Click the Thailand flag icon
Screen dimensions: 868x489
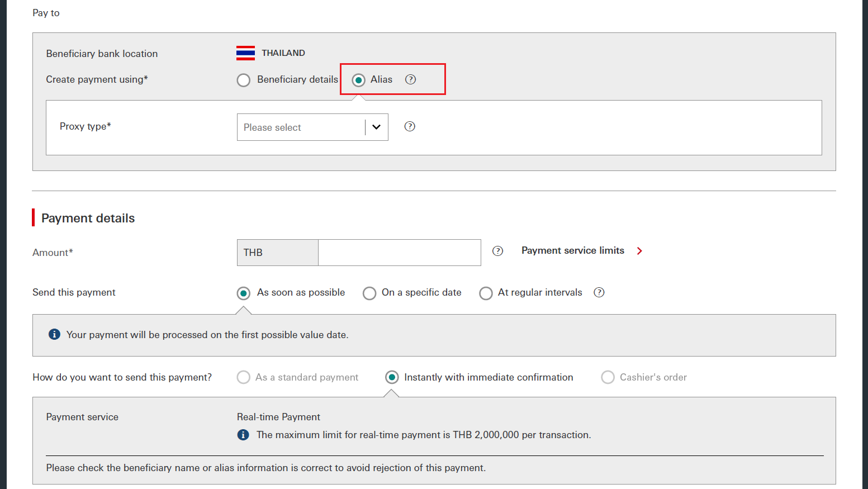pyautogui.click(x=245, y=53)
